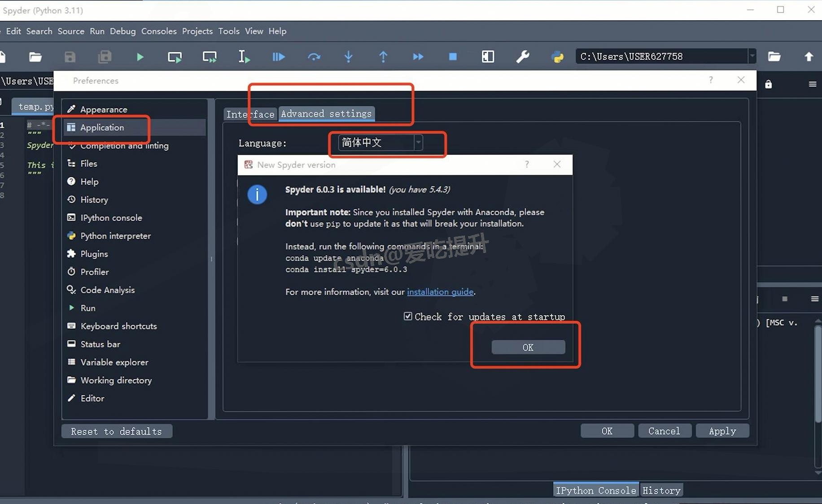
Task: Expand working directory path dropdown arrow
Action: tap(752, 56)
